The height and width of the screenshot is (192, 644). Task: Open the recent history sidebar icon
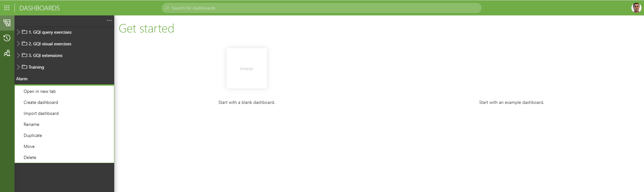pyautogui.click(x=7, y=38)
